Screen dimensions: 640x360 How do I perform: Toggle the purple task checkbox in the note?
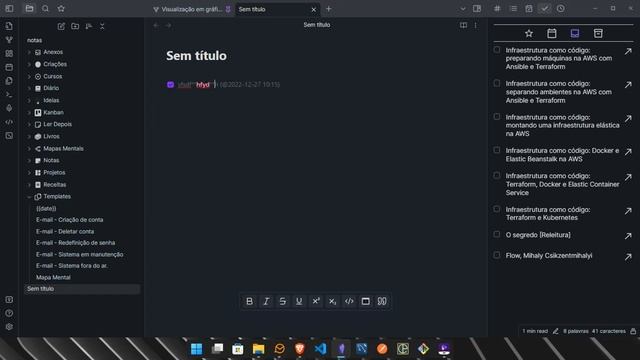click(x=171, y=84)
